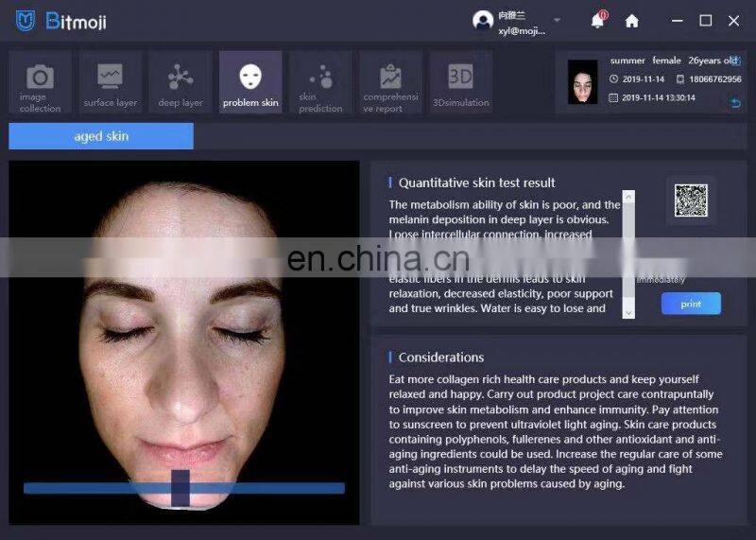Click the patient name summer
Viewport: 756px width, 540px height.
coord(627,61)
